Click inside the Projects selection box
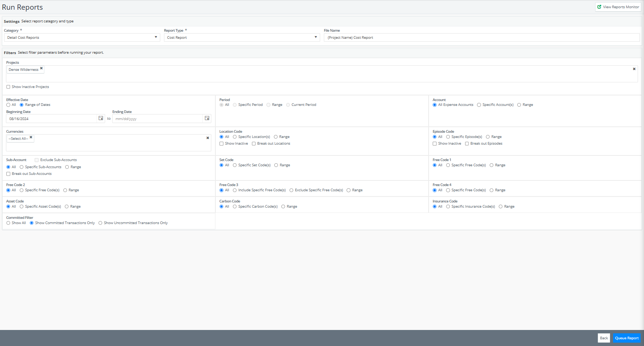The height and width of the screenshot is (346, 644). point(322,74)
